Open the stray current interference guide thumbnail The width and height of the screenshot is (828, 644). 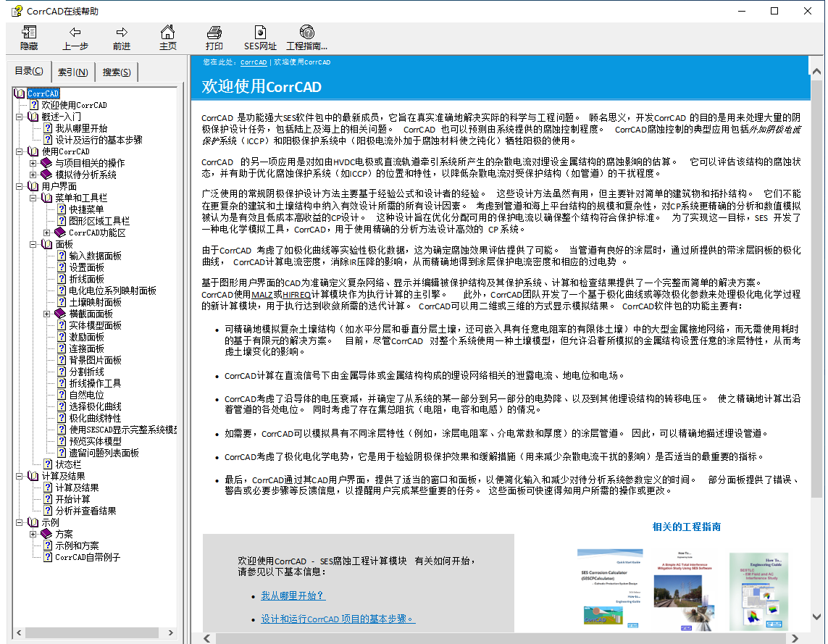tap(685, 590)
